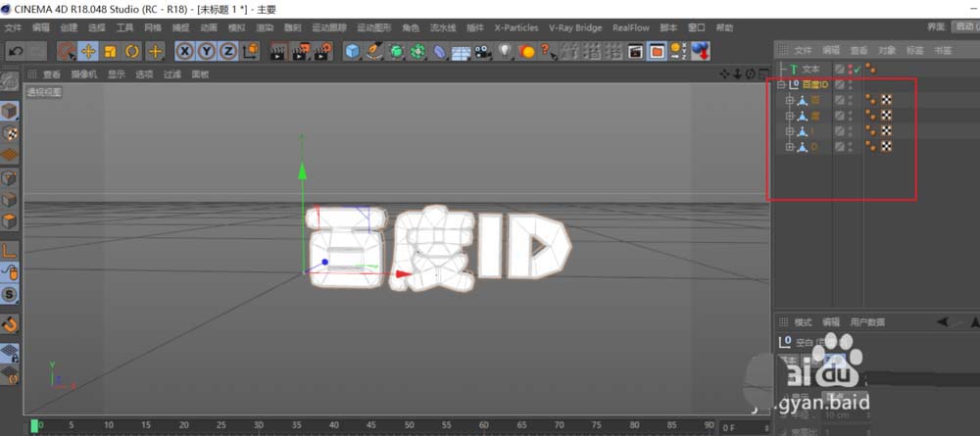Toggle the green checkmark on 文本 object
Viewport: 980px width, 436px height.
point(857,69)
